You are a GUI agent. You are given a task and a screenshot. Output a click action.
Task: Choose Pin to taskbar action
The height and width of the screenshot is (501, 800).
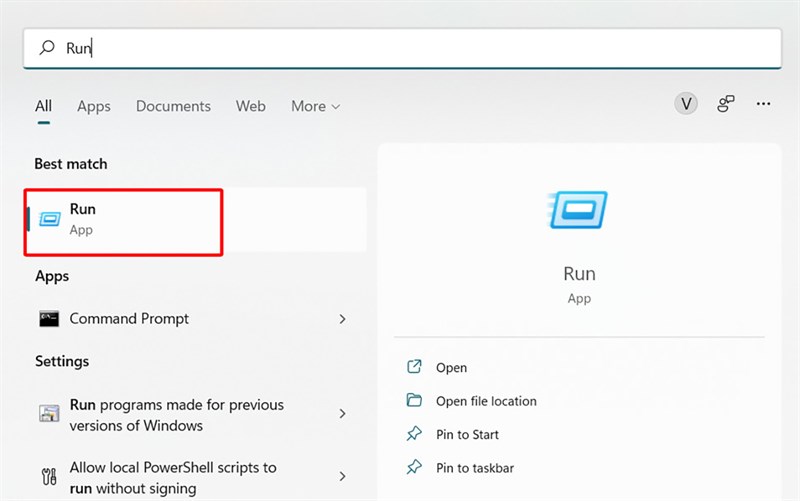(474, 468)
